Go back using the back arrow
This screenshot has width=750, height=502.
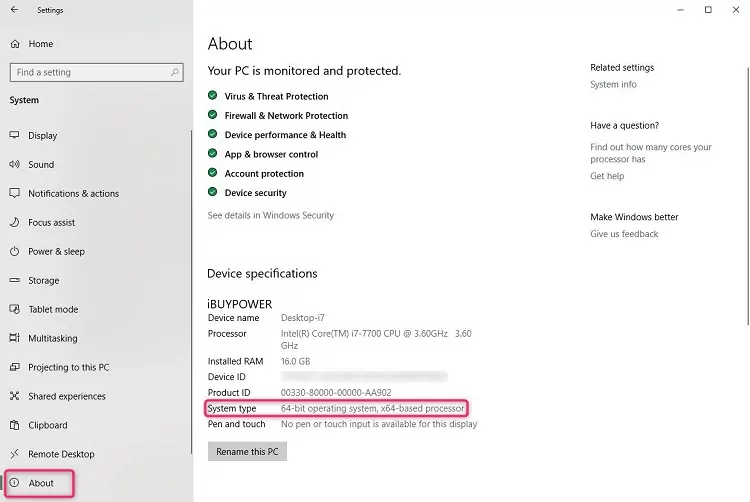coord(14,10)
